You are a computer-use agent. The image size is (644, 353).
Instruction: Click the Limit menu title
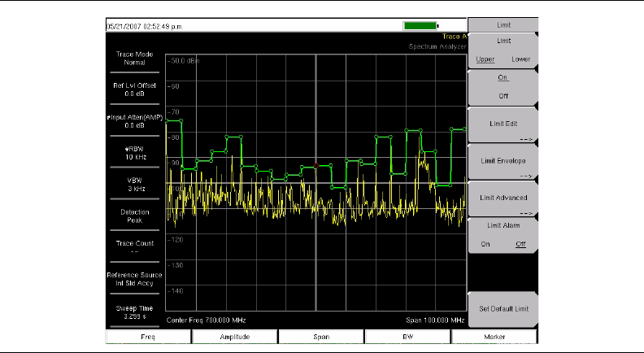[503, 25]
